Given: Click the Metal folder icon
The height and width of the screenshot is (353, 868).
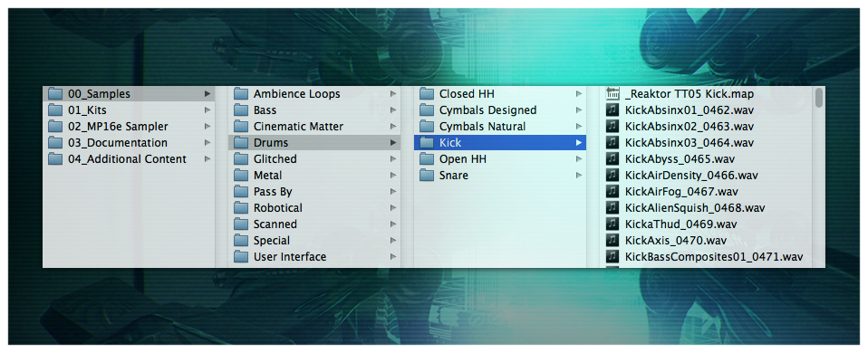Looking at the screenshot, I should point(241,176).
